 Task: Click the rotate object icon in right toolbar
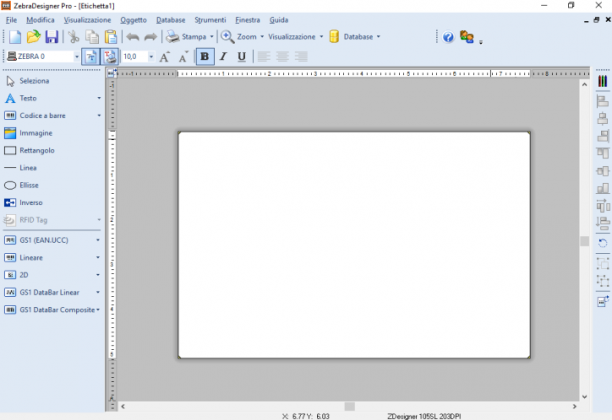click(x=603, y=244)
